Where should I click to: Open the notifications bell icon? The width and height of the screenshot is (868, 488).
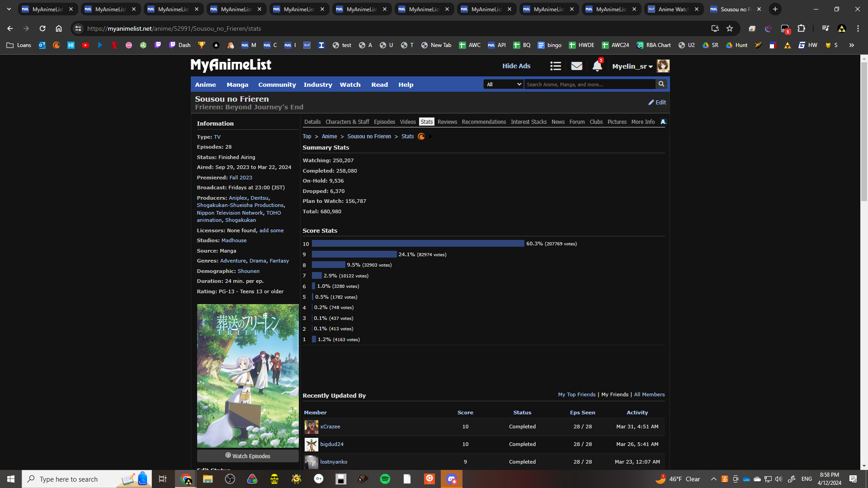click(597, 66)
